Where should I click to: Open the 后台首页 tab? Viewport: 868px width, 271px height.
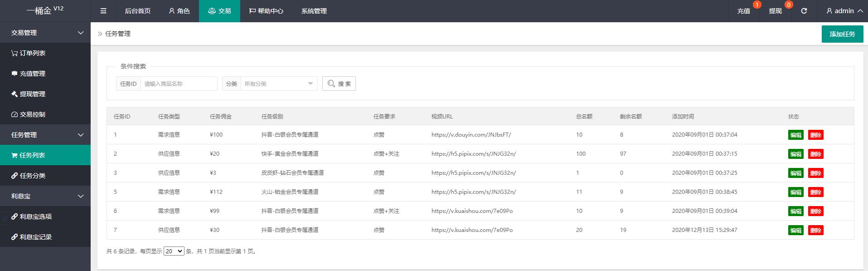pyautogui.click(x=138, y=11)
